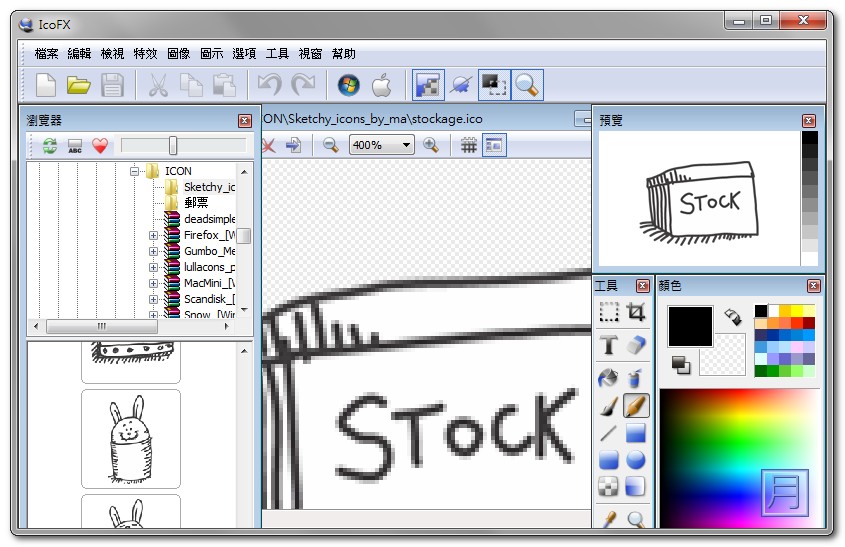Viewport: 845px width, 547px height.
Task: Select the Text tool
Action: pos(608,345)
